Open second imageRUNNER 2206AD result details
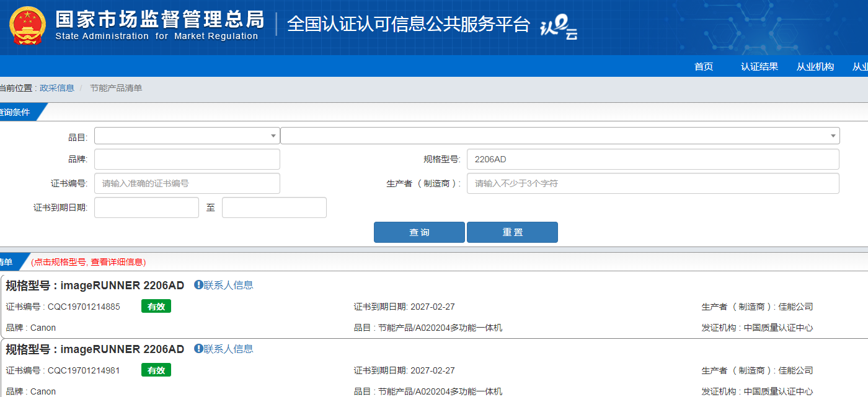 coord(122,349)
